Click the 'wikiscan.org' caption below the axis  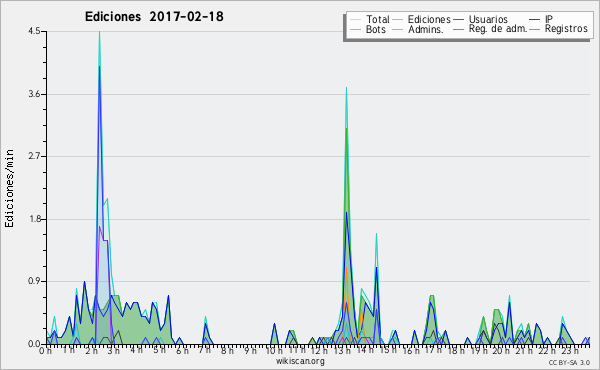coord(300,361)
